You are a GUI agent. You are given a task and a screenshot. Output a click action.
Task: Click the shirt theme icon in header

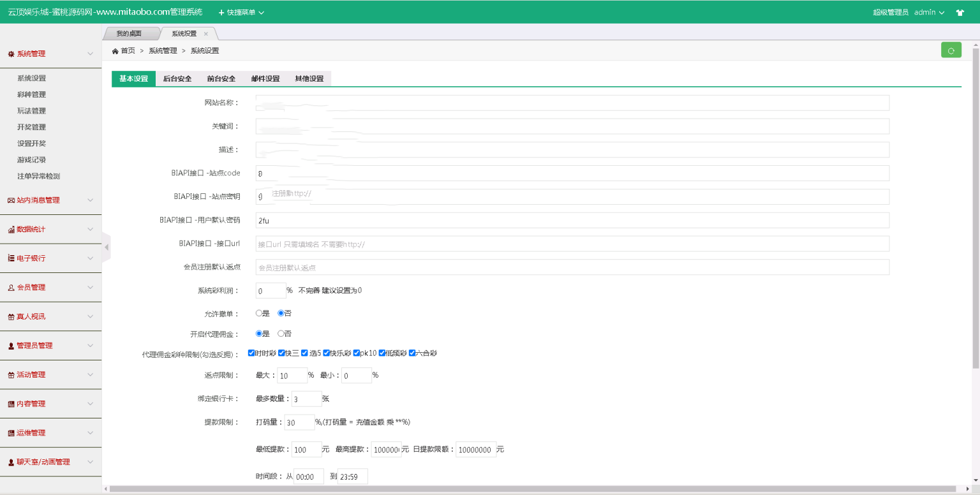(x=960, y=12)
